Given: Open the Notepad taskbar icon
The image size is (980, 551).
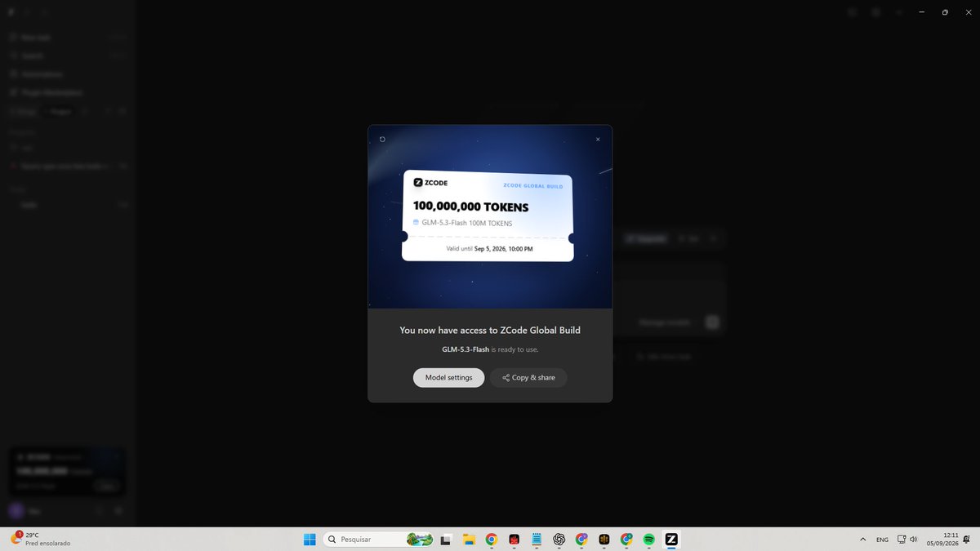Looking at the screenshot, I should coord(537,540).
